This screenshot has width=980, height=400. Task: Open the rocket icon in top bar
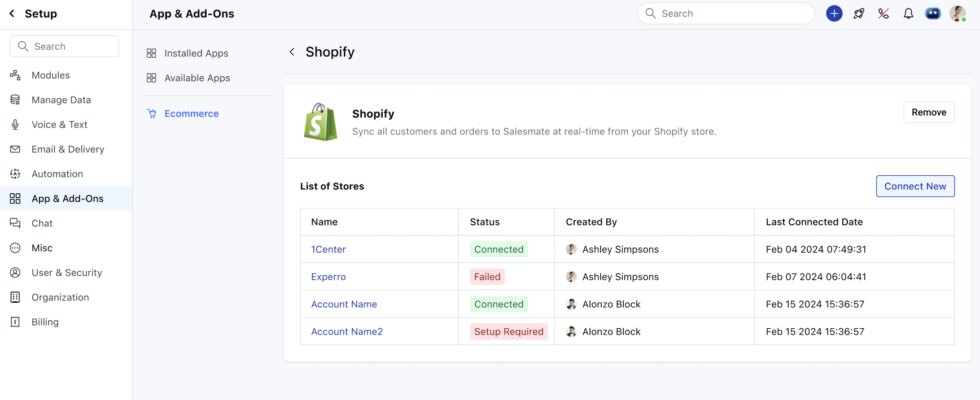click(x=859, y=14)
